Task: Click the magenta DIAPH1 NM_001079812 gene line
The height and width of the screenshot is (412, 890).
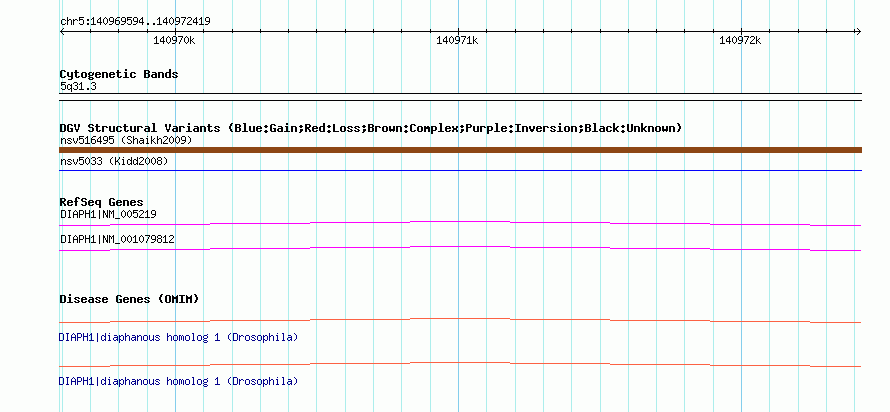Action: point(460,248)
